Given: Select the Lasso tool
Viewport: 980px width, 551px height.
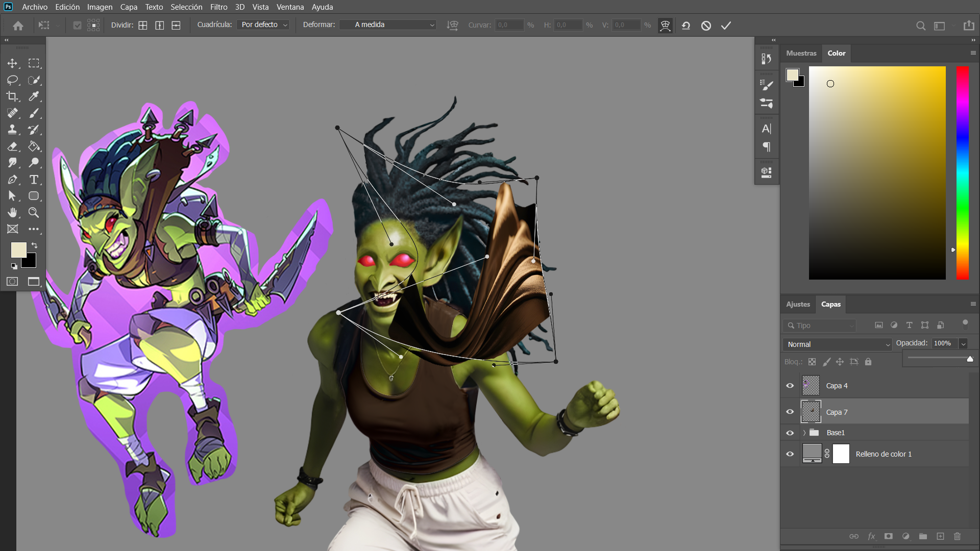Looking at the screenshot, I should (x=12, y=80).
